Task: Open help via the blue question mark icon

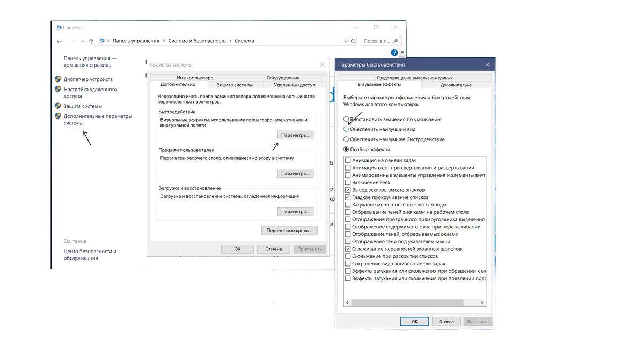Action: [x=394, y=53]
